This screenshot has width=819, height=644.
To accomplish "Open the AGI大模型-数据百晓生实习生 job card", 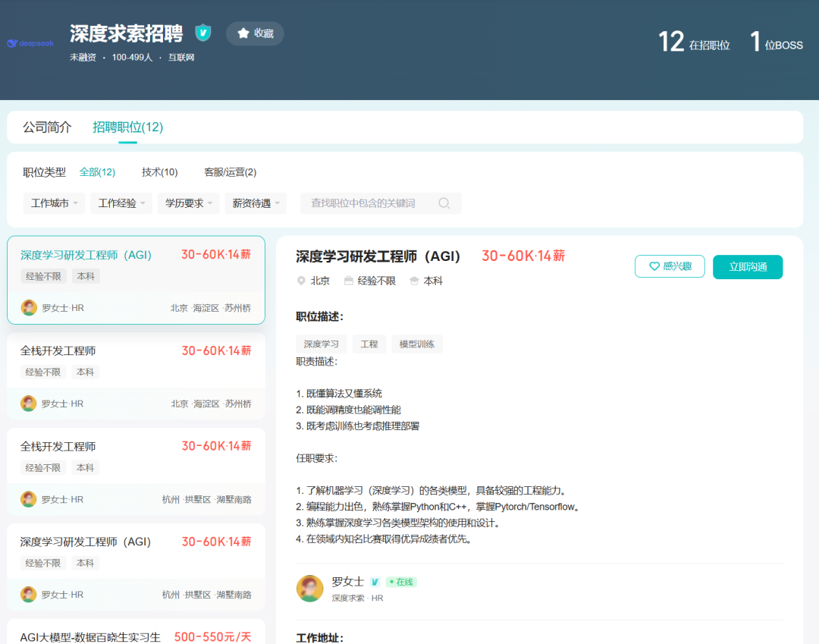I will (x=136, y=632).
